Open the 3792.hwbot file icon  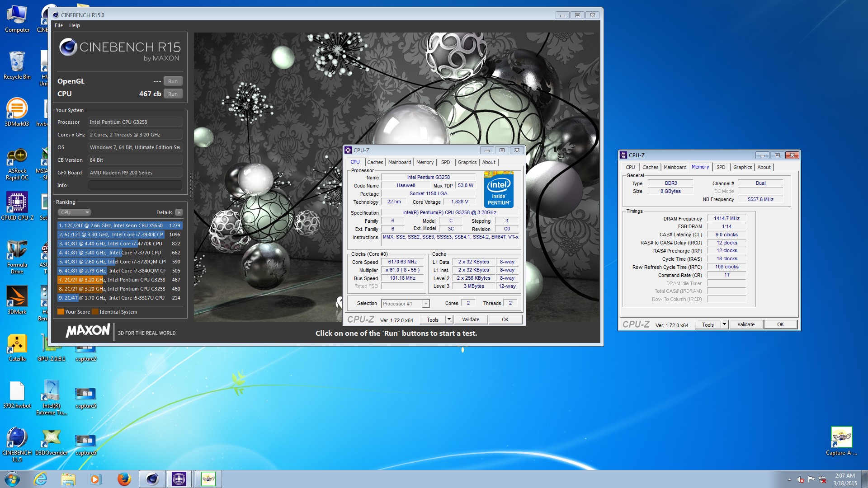point(17,394)
